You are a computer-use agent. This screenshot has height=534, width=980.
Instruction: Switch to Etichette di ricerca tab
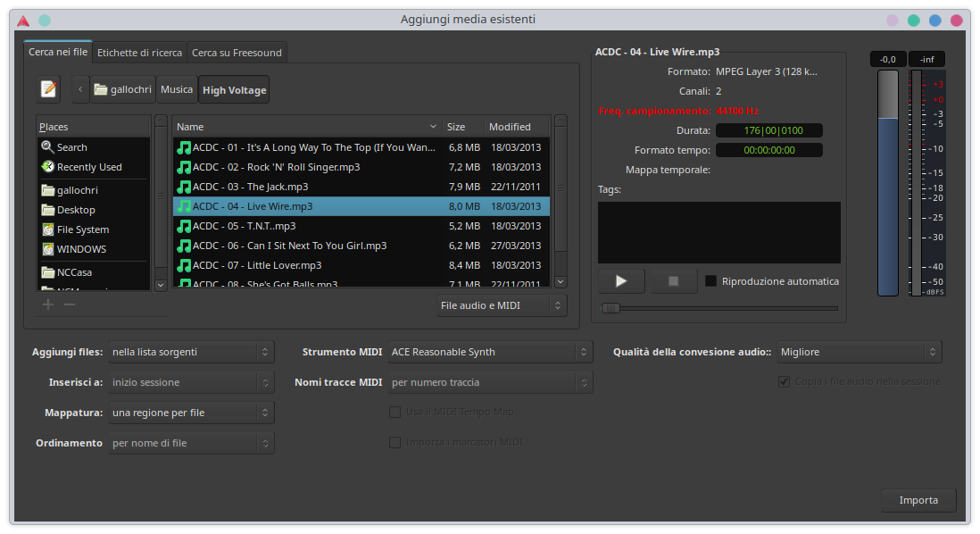(139, 53)
